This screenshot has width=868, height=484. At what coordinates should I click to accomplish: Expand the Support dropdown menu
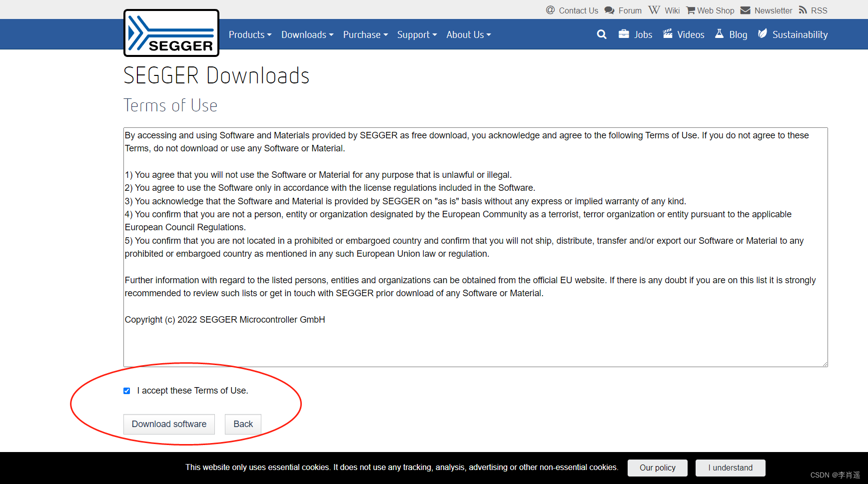417,34
